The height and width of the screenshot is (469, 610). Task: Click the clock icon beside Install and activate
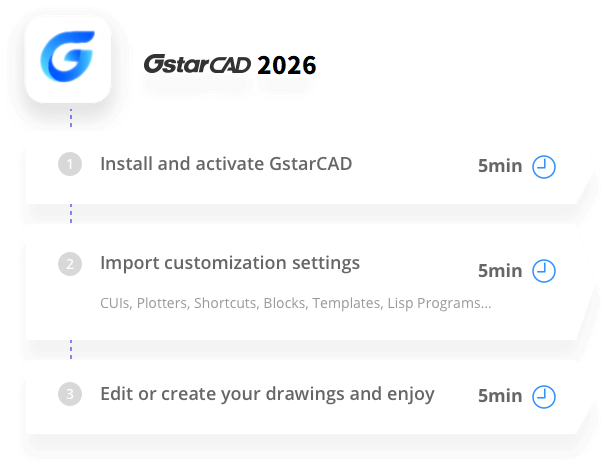[544, 166]
